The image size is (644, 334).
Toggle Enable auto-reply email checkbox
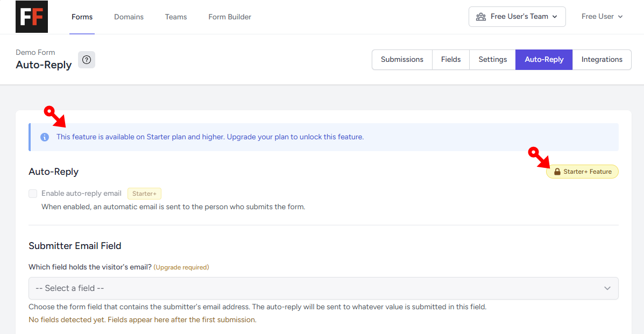pos(33,194)
